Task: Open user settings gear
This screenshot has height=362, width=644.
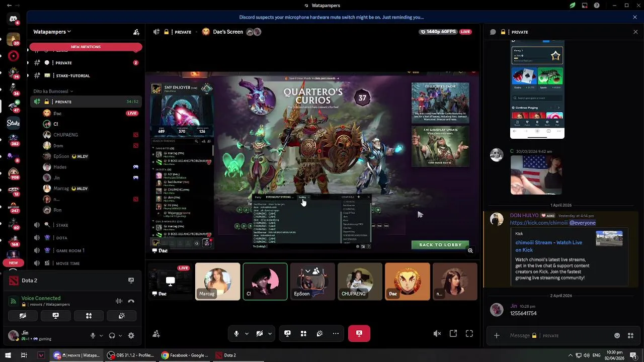Action: pyautogui.click(x=131, y=335)
